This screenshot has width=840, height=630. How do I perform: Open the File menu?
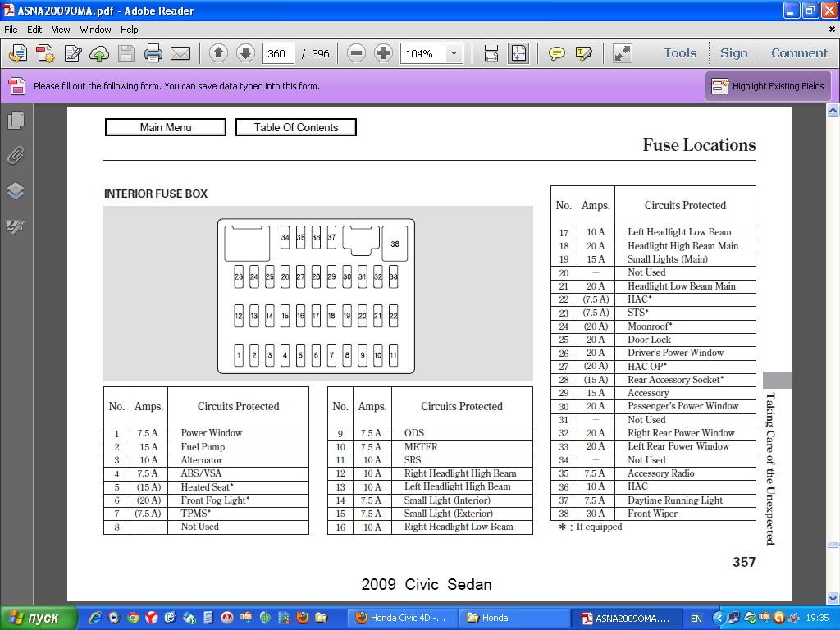click(x=11, y=30)
